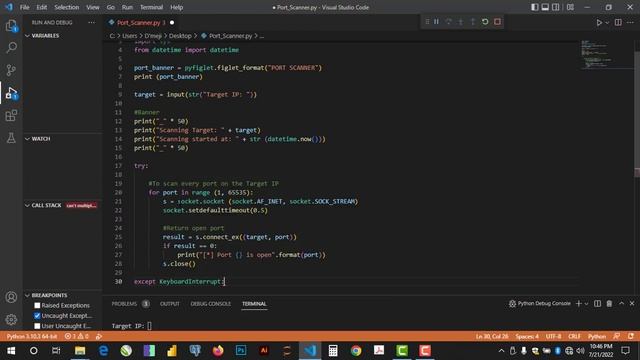Kill the terminal with trash icon
This screenshot has height=360, width=640.
coord(609,304)
